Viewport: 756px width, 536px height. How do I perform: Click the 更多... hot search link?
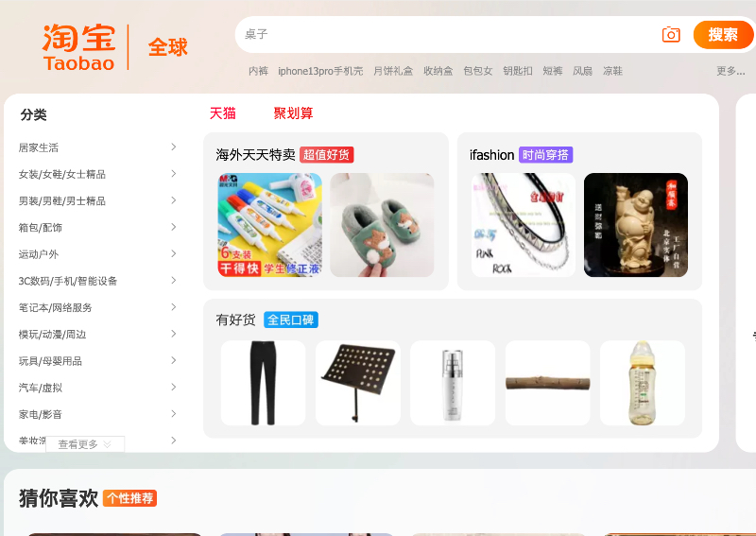(730, 71)
